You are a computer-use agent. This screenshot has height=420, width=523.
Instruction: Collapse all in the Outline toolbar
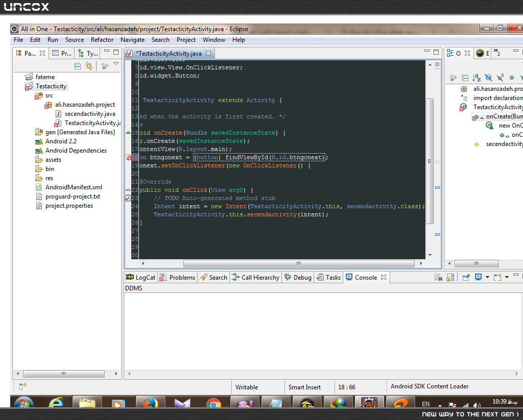pos(465,78)
